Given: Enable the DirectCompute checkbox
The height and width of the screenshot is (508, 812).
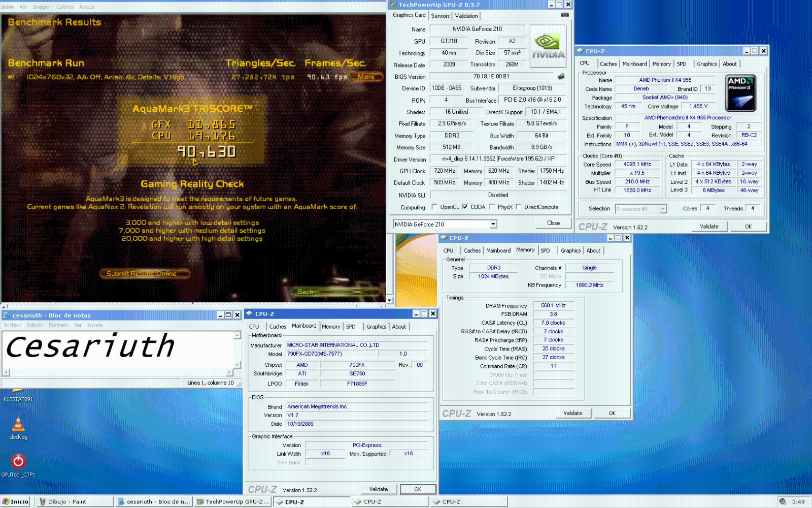Looking at the screenshot, I should [x=519, y=207].
